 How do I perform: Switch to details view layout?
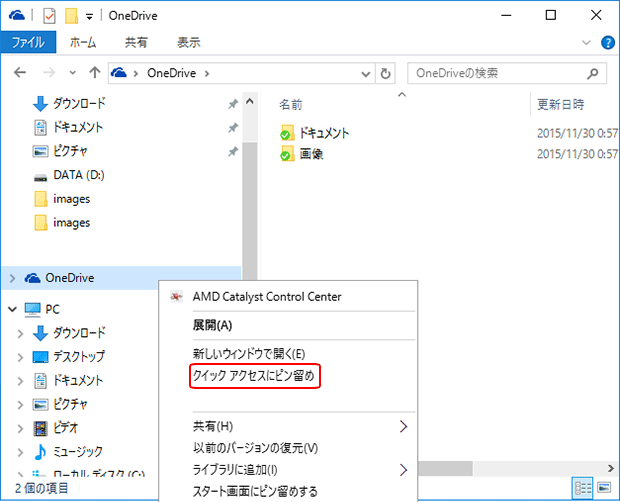[582, 488]
